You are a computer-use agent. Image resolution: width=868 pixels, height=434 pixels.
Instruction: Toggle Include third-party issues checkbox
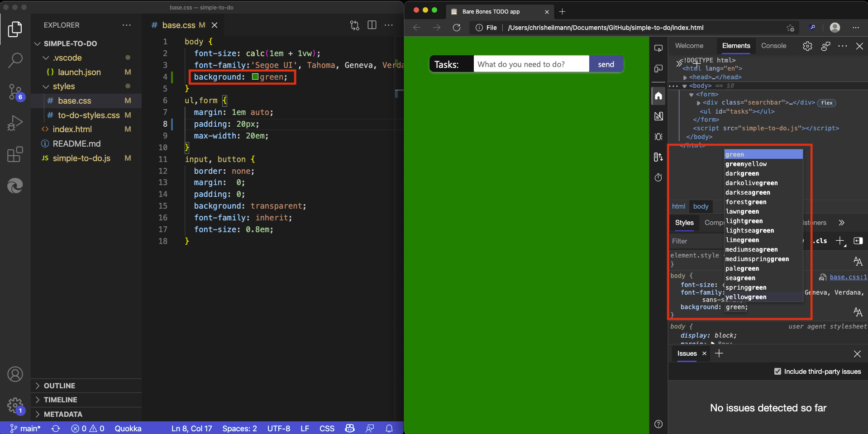(777, 371)
